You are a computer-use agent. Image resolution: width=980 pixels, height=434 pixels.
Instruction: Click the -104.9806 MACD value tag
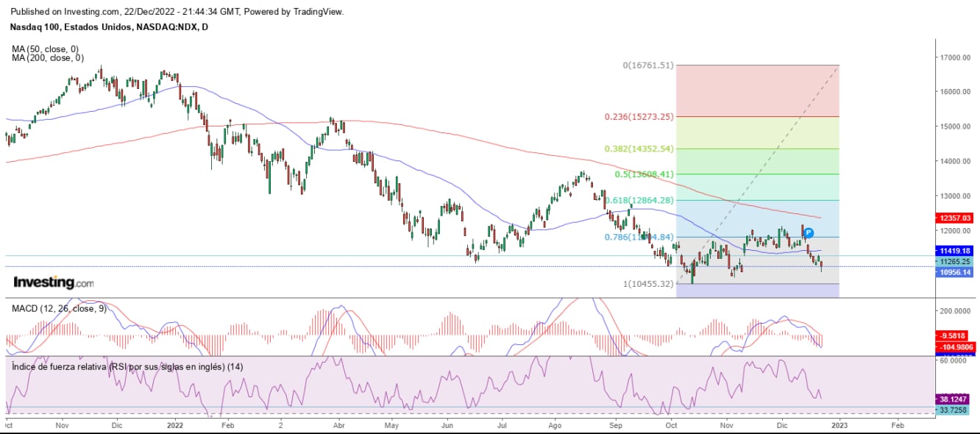[954, 346]
